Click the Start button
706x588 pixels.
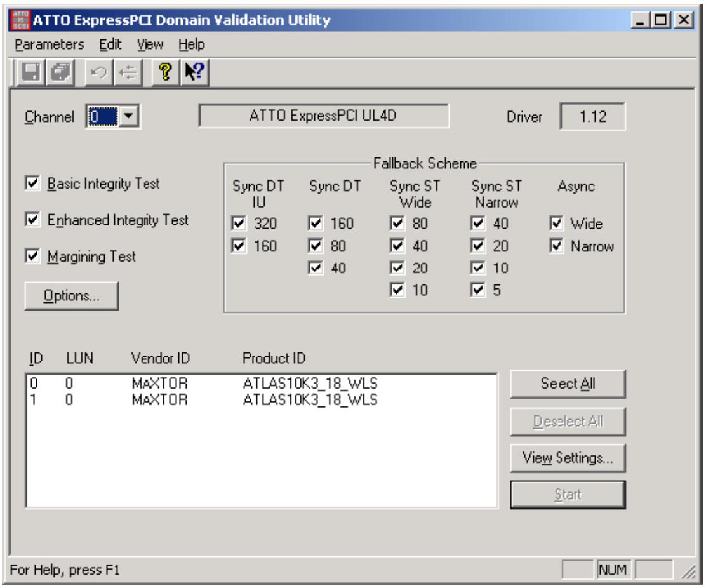(568, 495)
